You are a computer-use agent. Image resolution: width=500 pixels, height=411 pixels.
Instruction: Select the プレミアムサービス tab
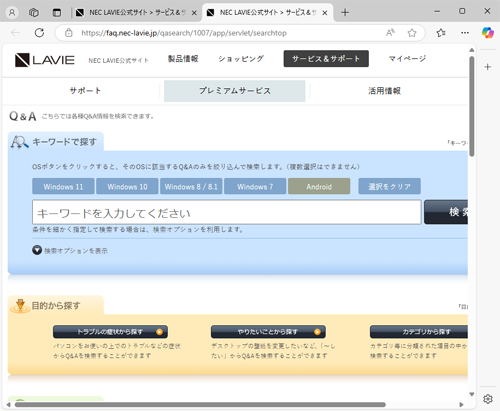tap(235, 91)
